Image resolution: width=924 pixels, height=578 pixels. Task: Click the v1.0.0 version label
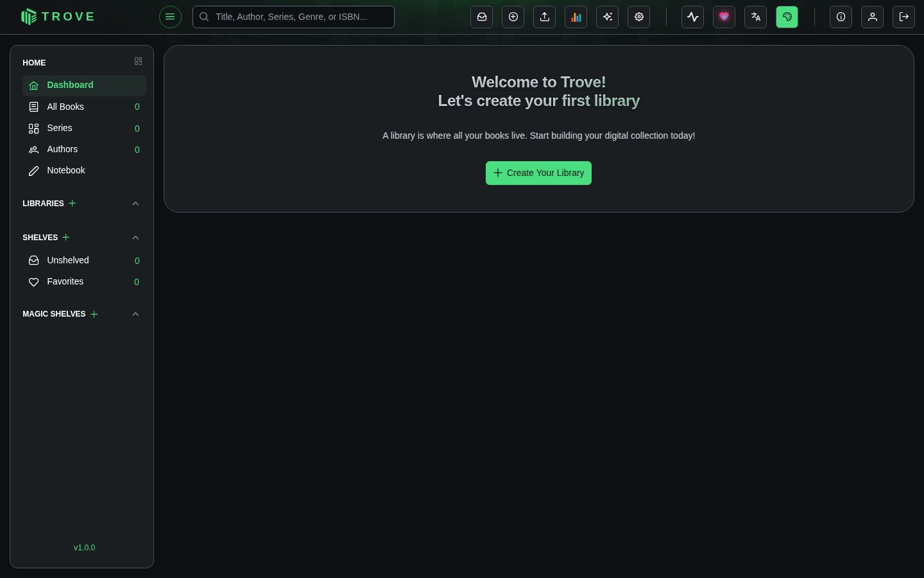pyautogui.click(x=84, y=548)
